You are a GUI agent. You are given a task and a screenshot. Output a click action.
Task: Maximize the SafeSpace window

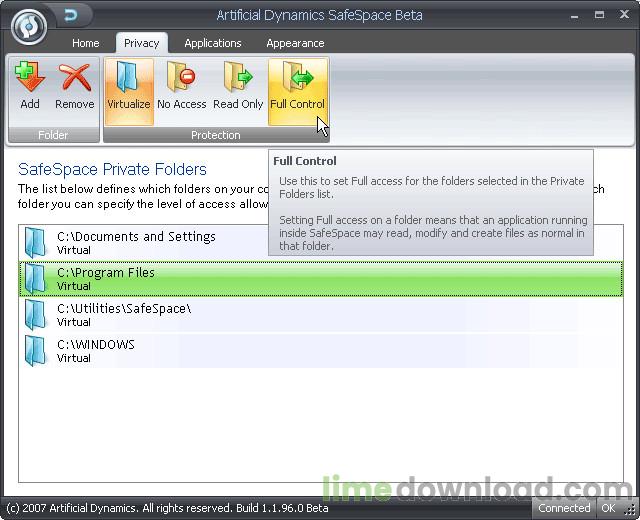[x=601, y=14]
